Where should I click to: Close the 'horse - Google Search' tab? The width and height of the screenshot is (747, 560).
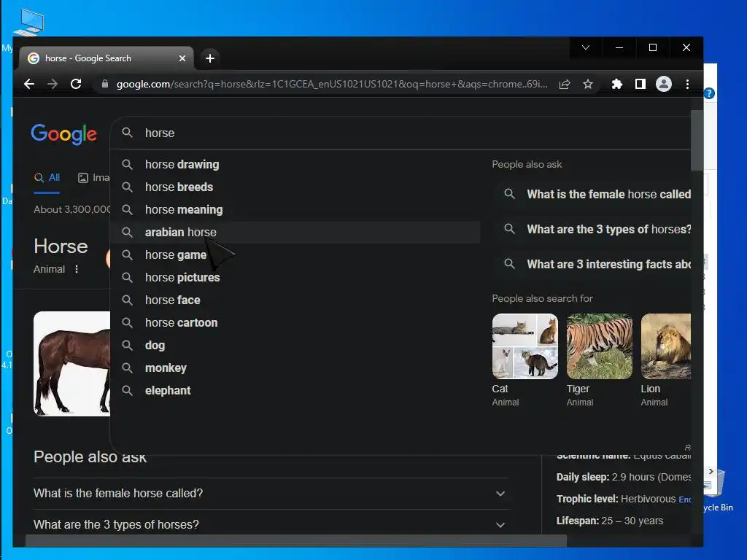click(x=182, y=58)
